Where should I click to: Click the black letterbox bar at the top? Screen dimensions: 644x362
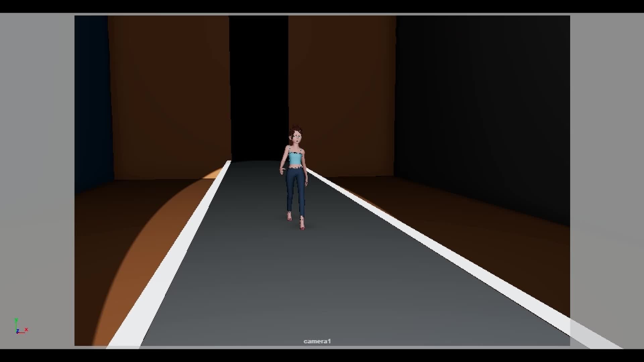tap(322, 6)
